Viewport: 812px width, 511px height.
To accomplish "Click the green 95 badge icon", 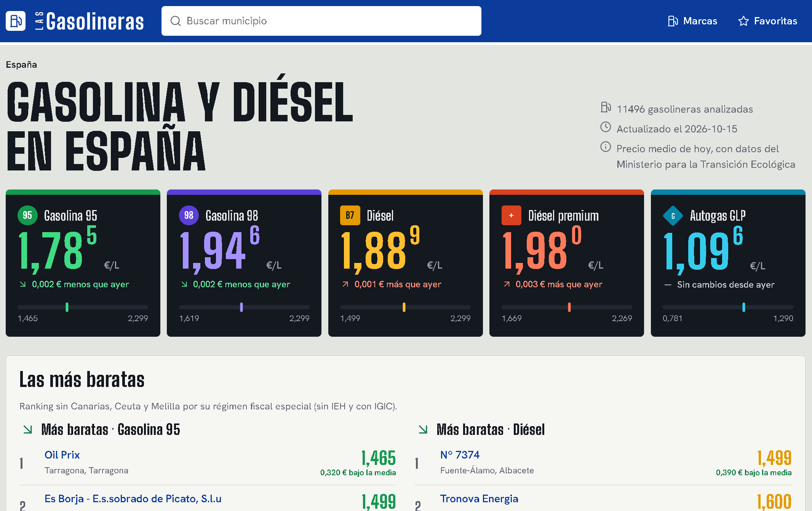I will click(27, 215).
